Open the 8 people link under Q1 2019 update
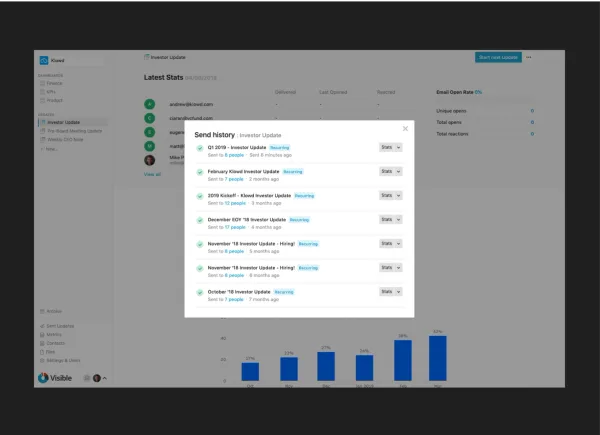 [x=234, y=155]
